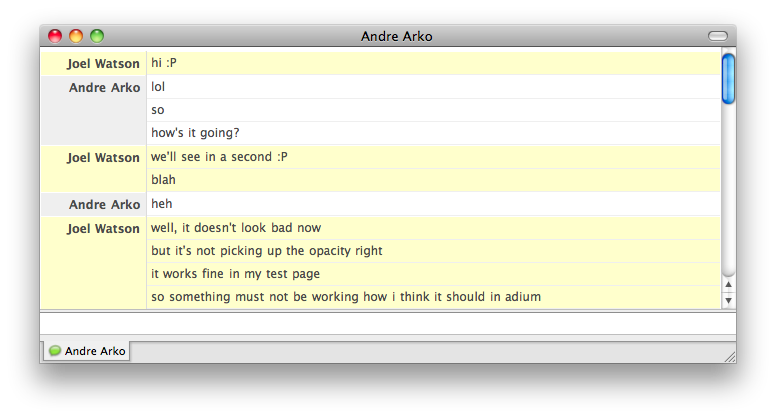Image resolution: width=776 pixels, height=418 pixels.
Task: Click the message "we'll see in a second :P"
Action: point(219,157)
